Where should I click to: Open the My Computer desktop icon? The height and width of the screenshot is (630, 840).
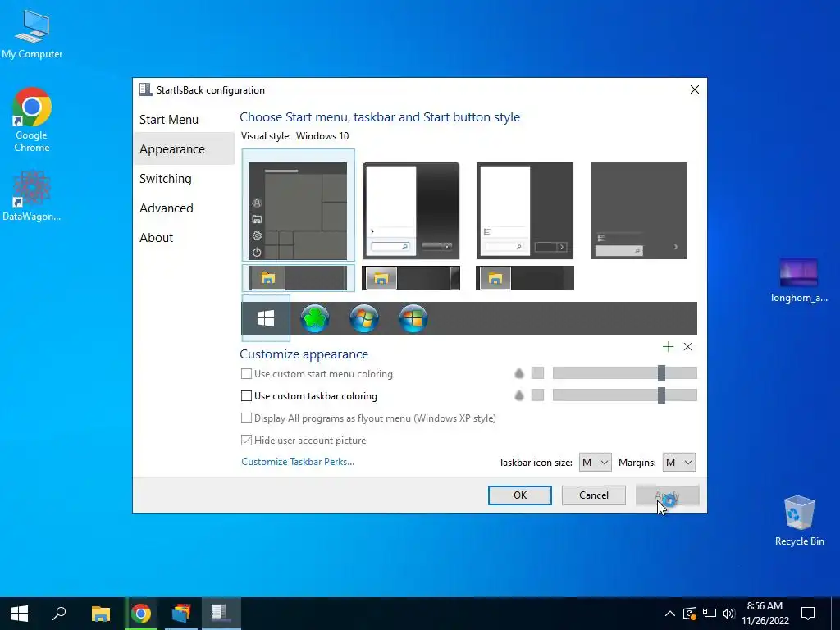pyautogui.click(x=32, y=33)
